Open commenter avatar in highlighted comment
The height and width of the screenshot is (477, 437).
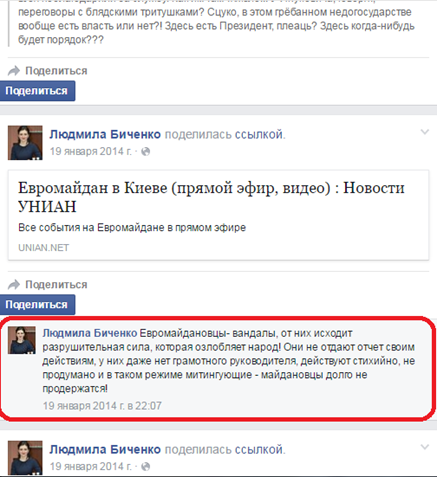tap(22, 340)
